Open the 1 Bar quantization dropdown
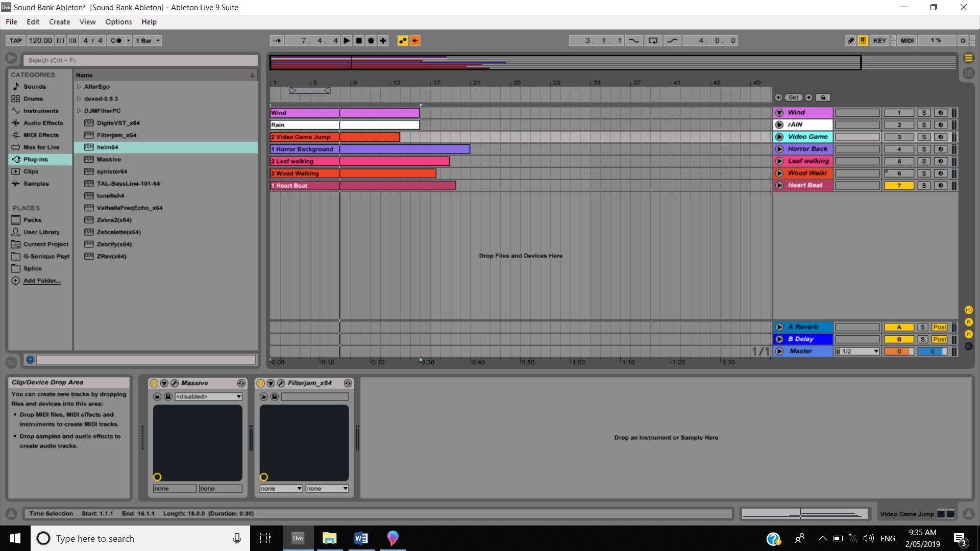 point(148,41)
